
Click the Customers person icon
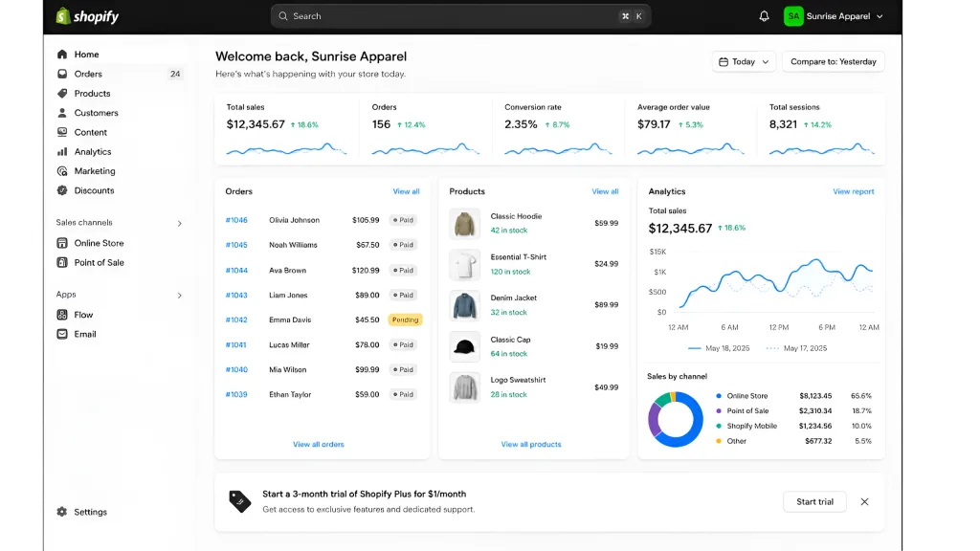(62, 113)
